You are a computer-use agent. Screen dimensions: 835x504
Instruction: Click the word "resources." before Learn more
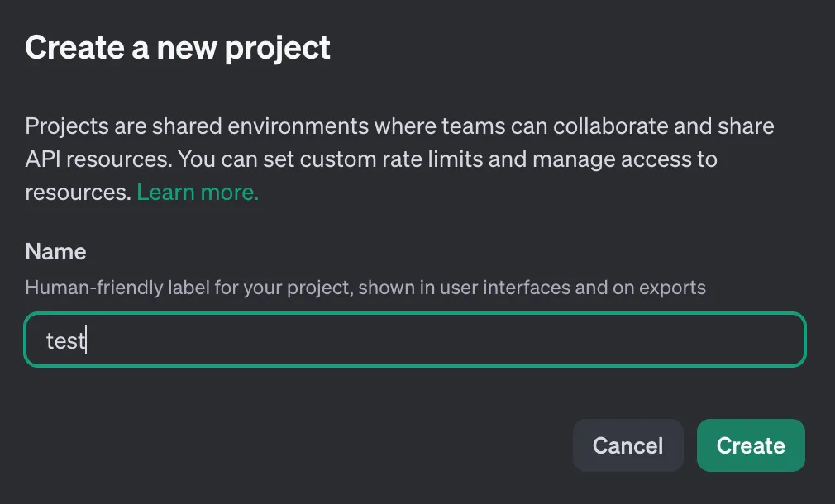(x=78, y=193)
